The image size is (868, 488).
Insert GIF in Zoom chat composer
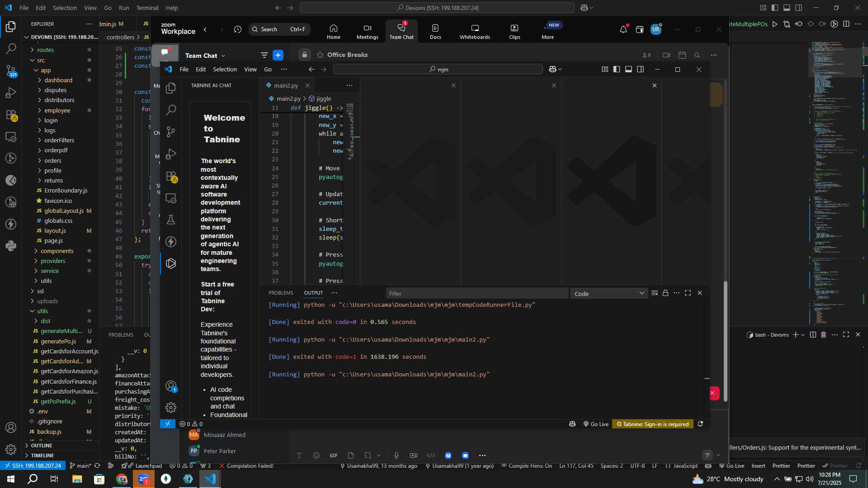(x=334, y=455)
